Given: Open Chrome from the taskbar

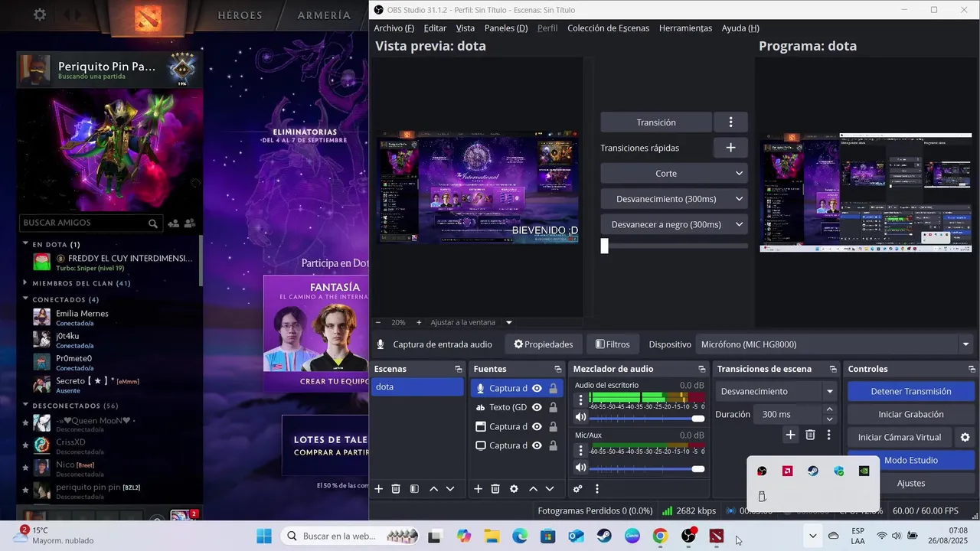Looking at the screenshot, I should (660, 536).
